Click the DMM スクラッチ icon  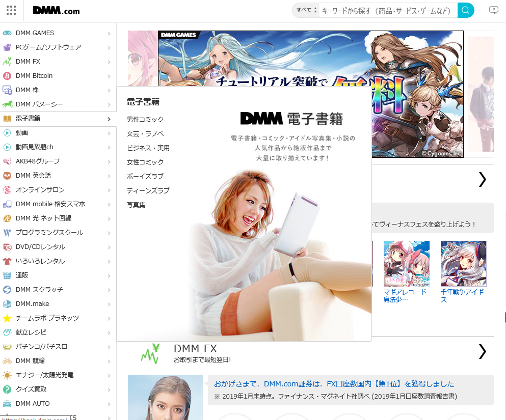pos(7,290)
